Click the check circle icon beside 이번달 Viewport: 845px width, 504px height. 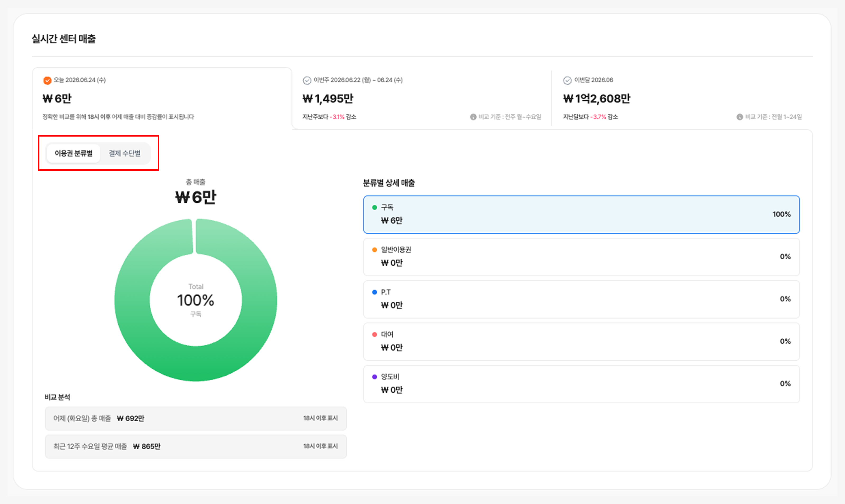[x=568, y=81]
